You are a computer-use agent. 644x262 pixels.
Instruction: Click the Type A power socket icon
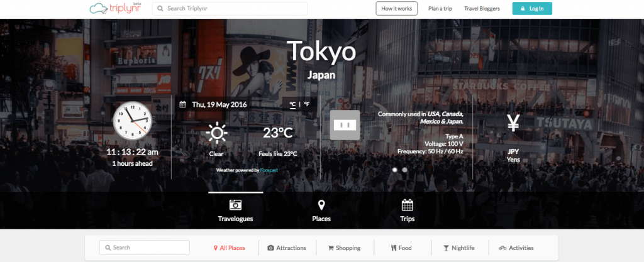[x=345, y=125]
